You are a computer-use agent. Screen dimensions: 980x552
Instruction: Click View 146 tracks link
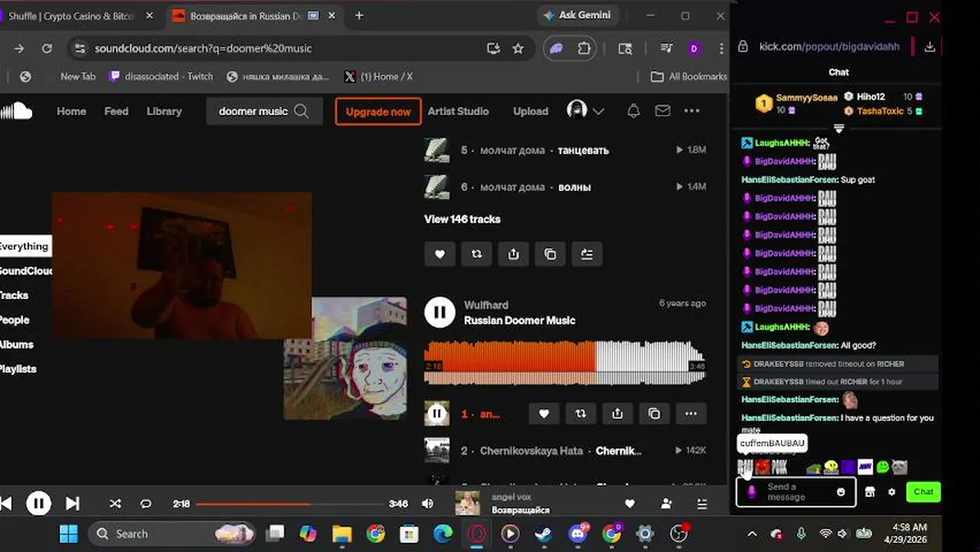tap(462, 219)
